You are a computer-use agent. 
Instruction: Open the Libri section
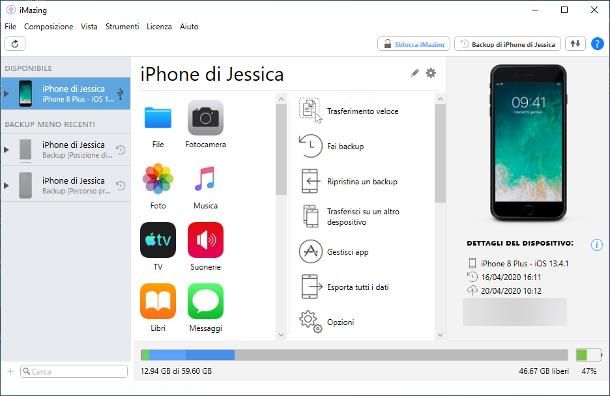[158, 301]
